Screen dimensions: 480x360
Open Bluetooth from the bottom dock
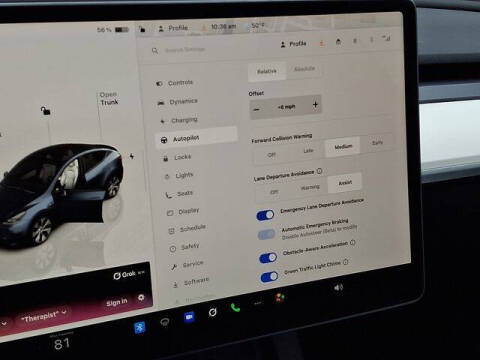(x=140, y=327)
